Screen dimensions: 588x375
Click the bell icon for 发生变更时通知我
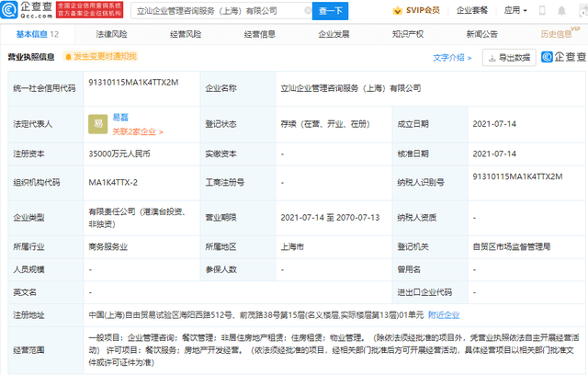point(68,57)
